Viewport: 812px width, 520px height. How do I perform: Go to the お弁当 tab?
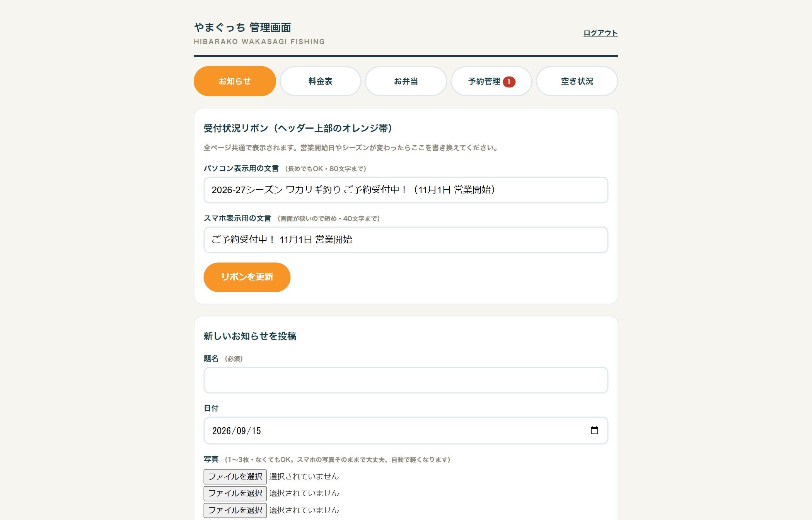point(406,81)
